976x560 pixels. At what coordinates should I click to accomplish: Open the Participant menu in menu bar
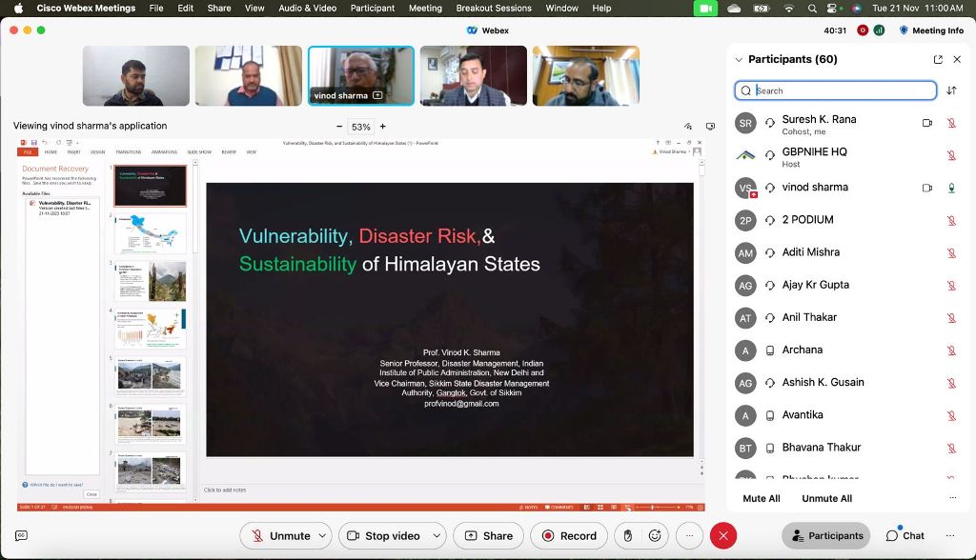373,8
